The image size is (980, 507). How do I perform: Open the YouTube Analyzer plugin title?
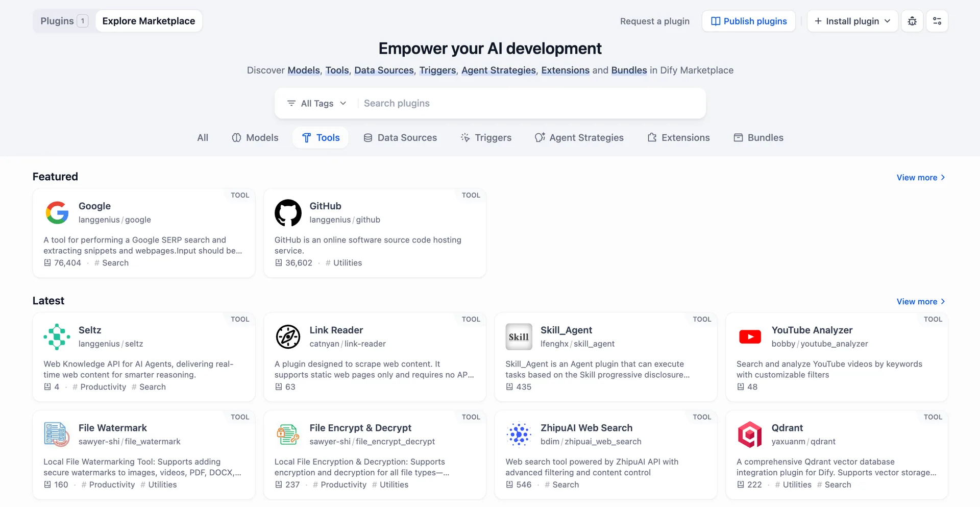tap(812, 330)
